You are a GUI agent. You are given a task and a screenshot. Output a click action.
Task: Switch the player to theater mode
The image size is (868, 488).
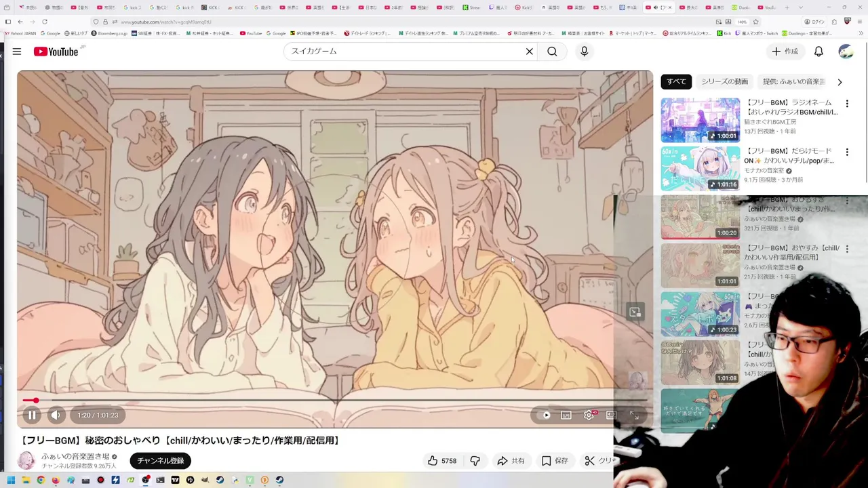[x=611, y=415]
